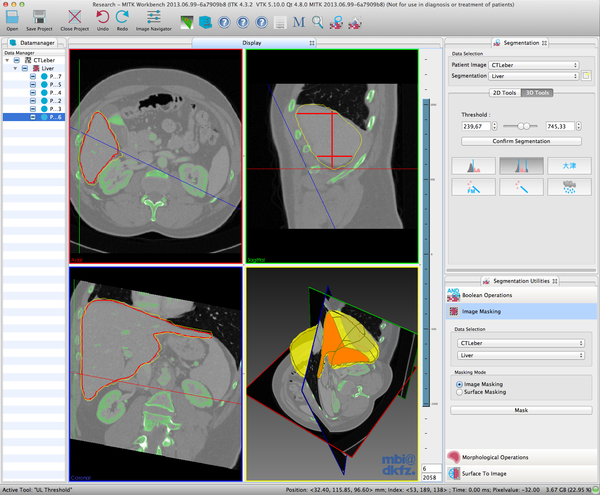600x495 pixels.
Task: Toggle visibility checkbox of P...7 node
Action: pos(33,77)
